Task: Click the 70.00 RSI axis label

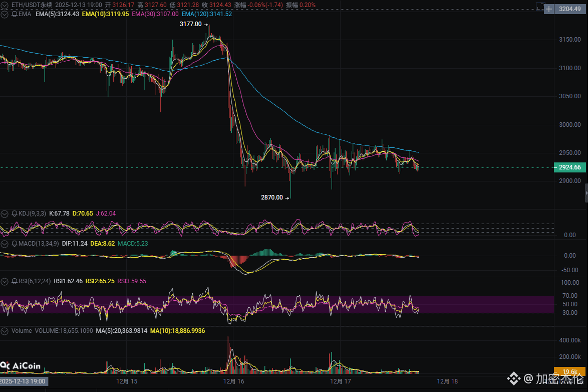Action: tap(569, 296)
